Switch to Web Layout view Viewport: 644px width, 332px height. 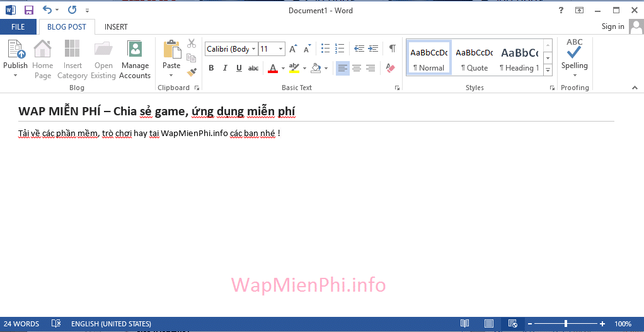[512, 323]
